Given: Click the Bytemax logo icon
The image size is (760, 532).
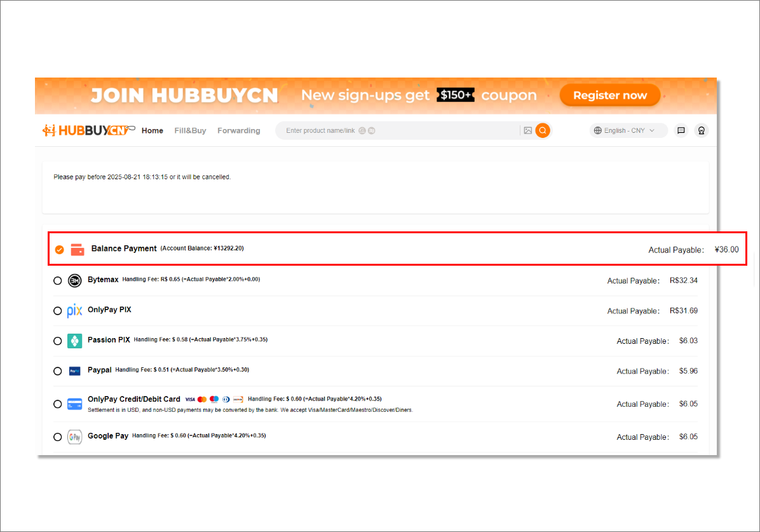Looking at the screenshot, I should 75,280.
